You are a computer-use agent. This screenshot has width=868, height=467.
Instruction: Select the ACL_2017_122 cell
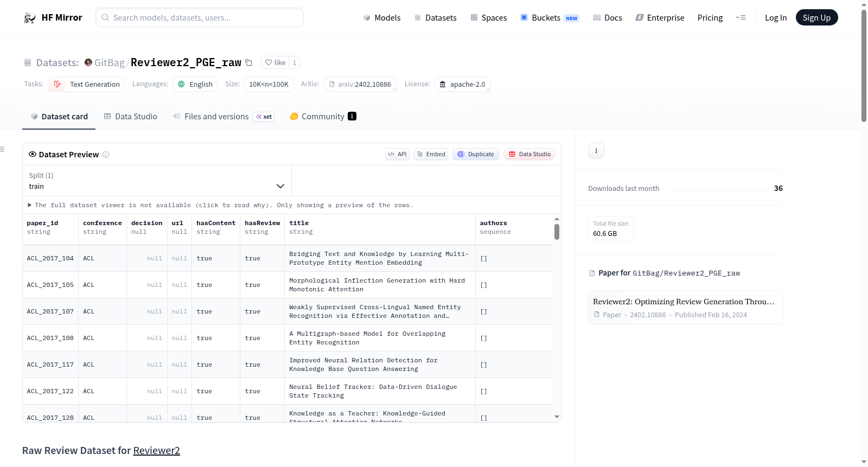[x=50, y=391]
